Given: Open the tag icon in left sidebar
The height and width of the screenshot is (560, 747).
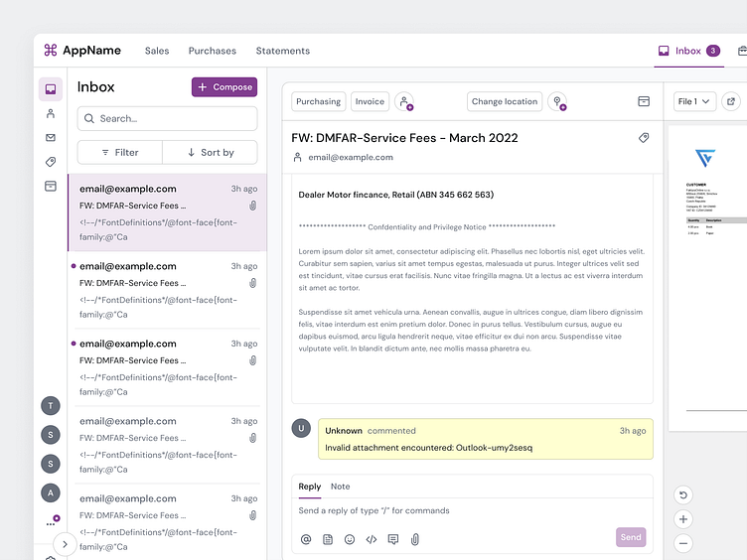Looking at the screenshot, I should 51,162.
